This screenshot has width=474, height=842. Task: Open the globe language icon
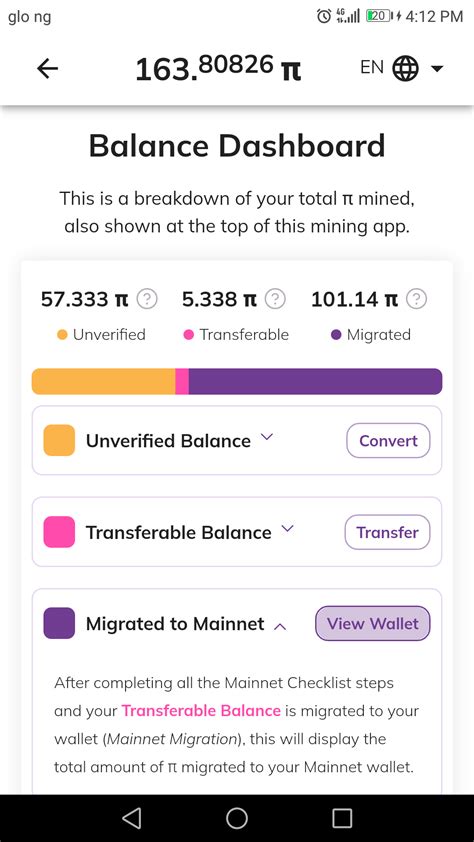(405, 68)
